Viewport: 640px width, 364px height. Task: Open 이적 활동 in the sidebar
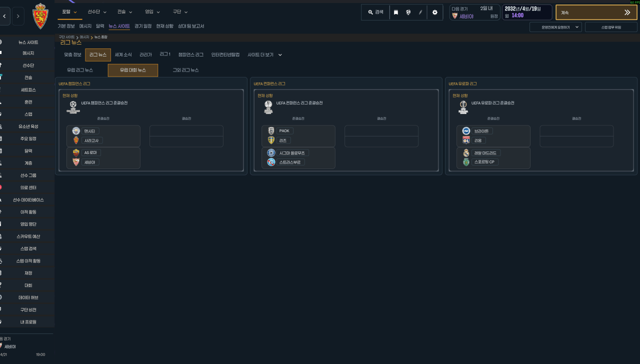(28, 212)
